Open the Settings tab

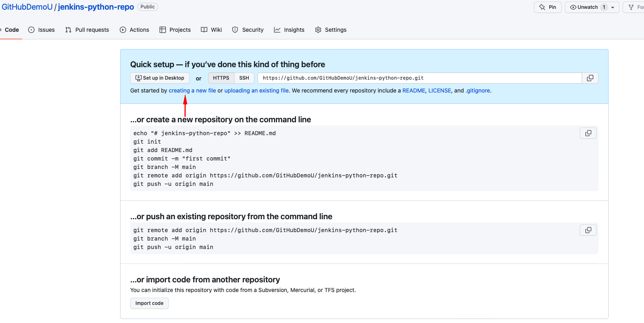331,30
